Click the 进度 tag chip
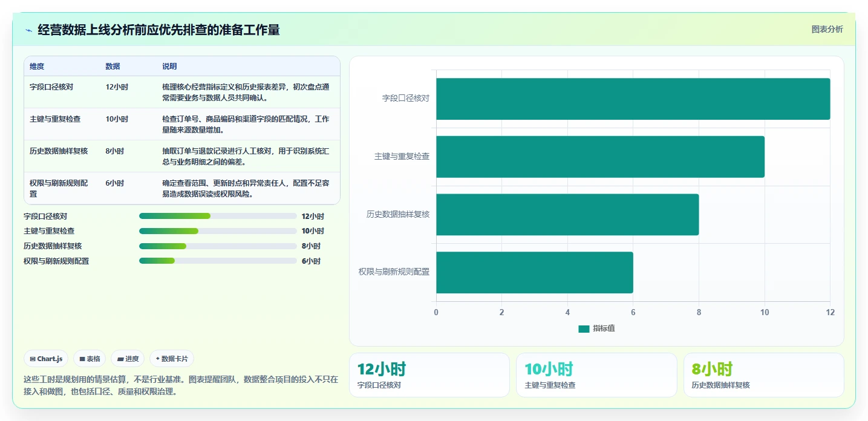This screenshot has width=868, height=421. coord(128,359)
